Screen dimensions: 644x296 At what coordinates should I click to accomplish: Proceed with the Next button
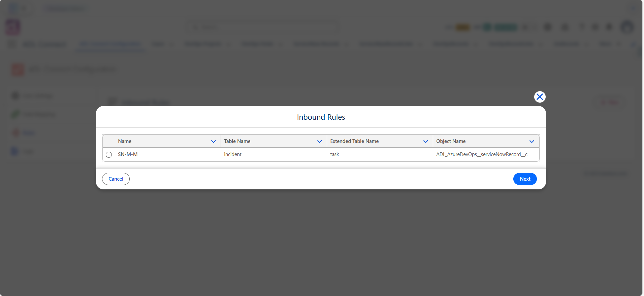[525, 179]
